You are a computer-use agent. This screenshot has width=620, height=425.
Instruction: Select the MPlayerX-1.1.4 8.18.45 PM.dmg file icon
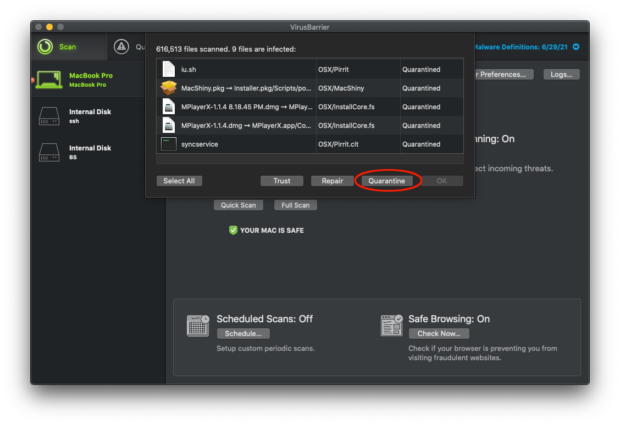169,106
